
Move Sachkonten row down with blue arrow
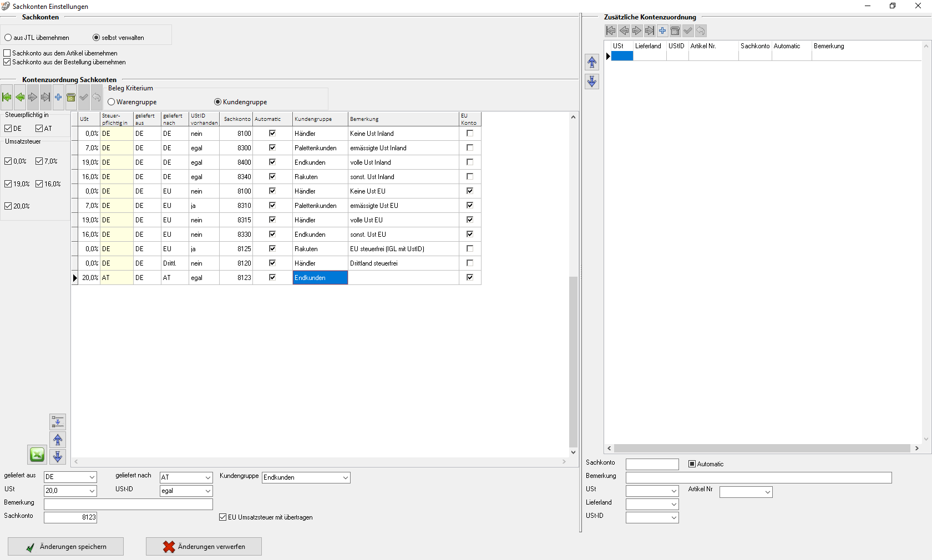coord(58,457)
